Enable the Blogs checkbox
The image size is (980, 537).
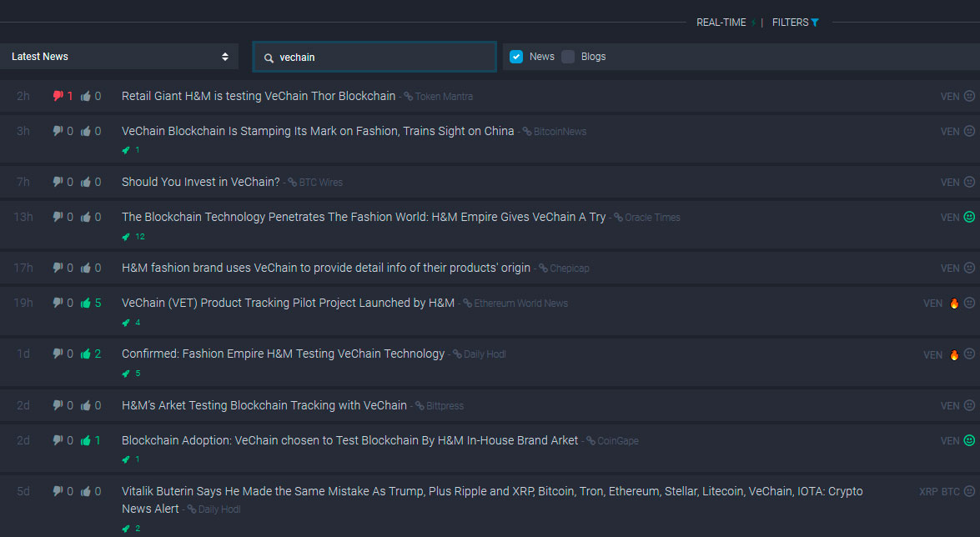coord(568,57)
